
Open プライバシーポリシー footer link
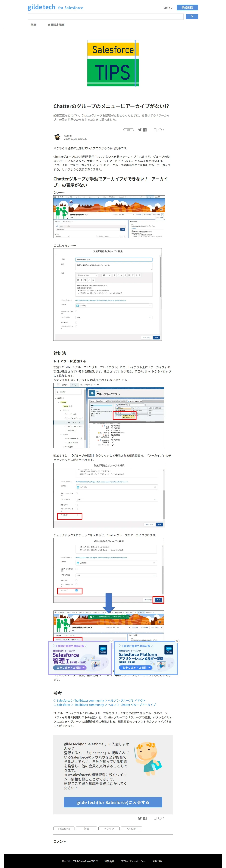(134, 861)
